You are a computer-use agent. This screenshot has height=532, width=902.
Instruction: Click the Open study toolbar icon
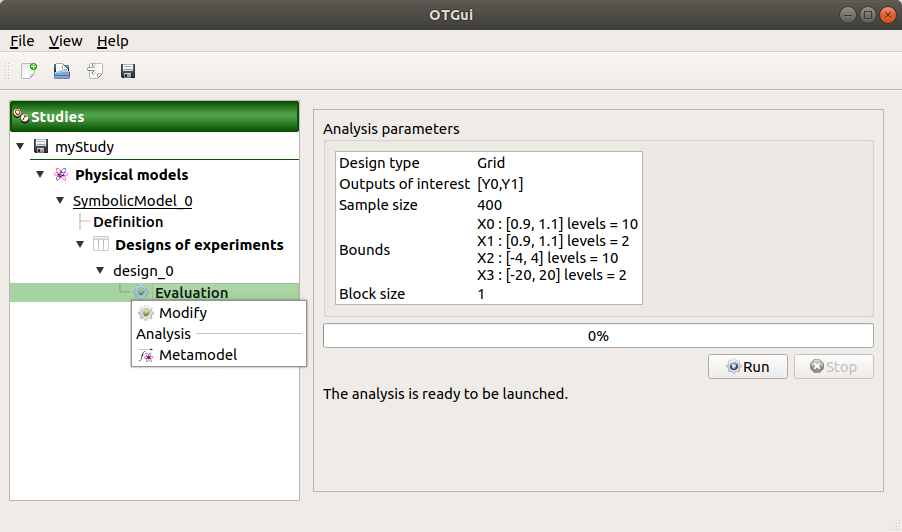(x=62, y=71)
